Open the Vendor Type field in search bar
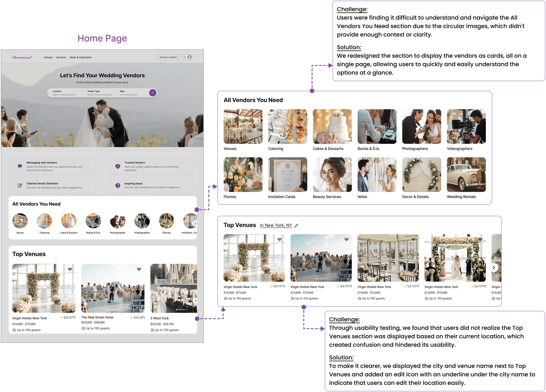The height and width of the screenshot is (392, 546). click(x=100, y=93)
